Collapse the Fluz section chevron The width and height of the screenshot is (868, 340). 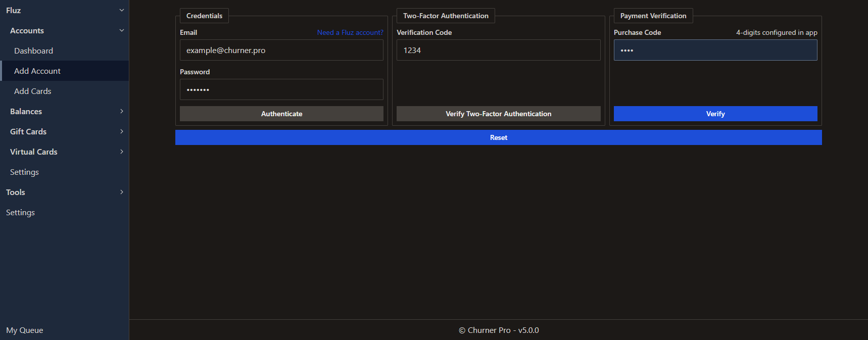(x=121, y=10)
